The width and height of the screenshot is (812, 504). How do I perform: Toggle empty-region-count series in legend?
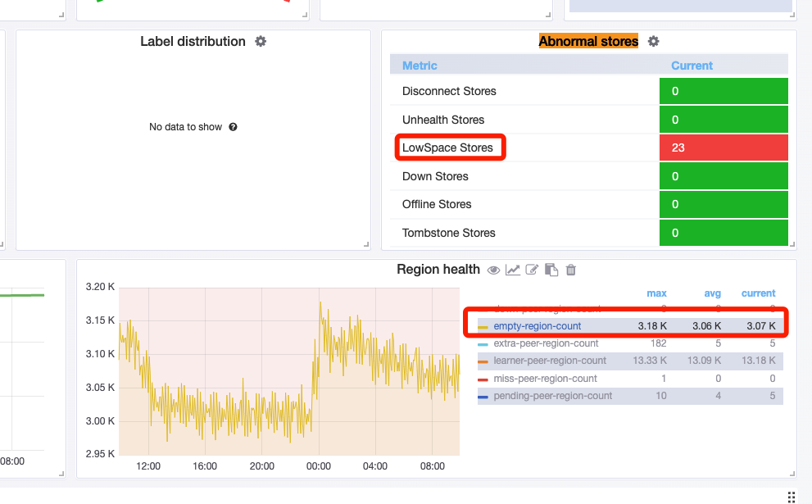tap(537, 326)
